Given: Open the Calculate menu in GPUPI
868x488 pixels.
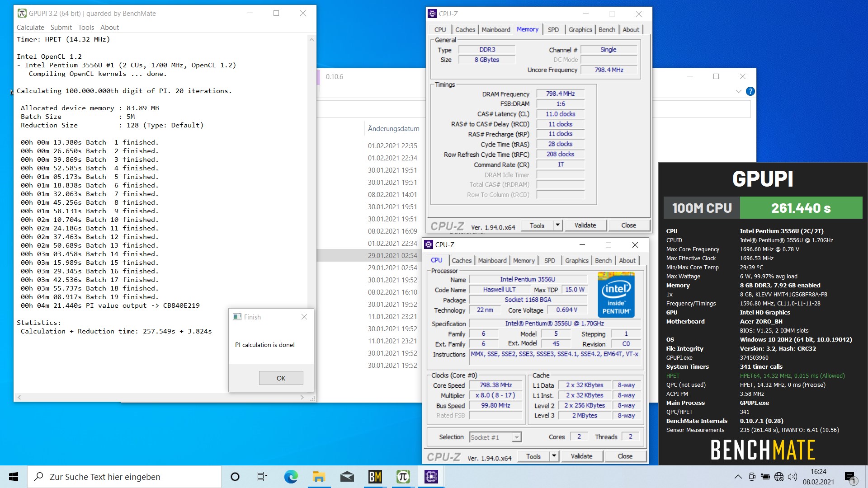Looking at the screenshot, I should (x=30, y=27).
